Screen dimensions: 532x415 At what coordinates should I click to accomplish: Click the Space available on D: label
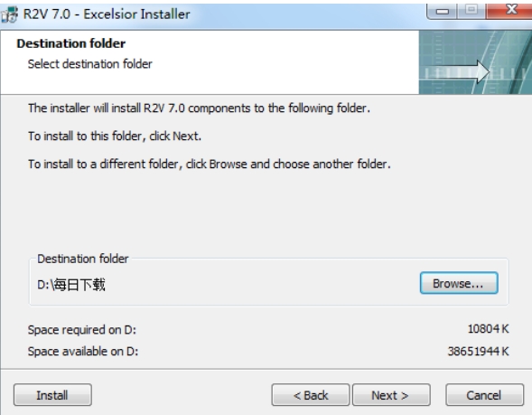click(x=83, y=351)
